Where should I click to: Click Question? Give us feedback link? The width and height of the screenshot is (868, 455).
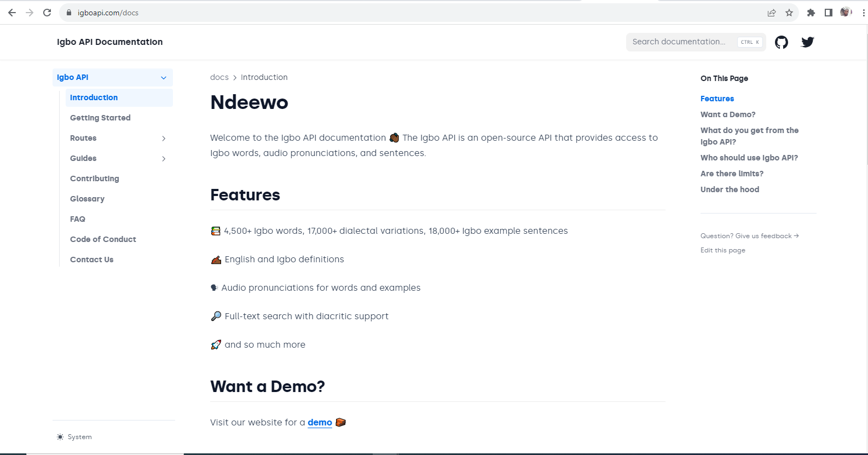click(x=749, y=236)
